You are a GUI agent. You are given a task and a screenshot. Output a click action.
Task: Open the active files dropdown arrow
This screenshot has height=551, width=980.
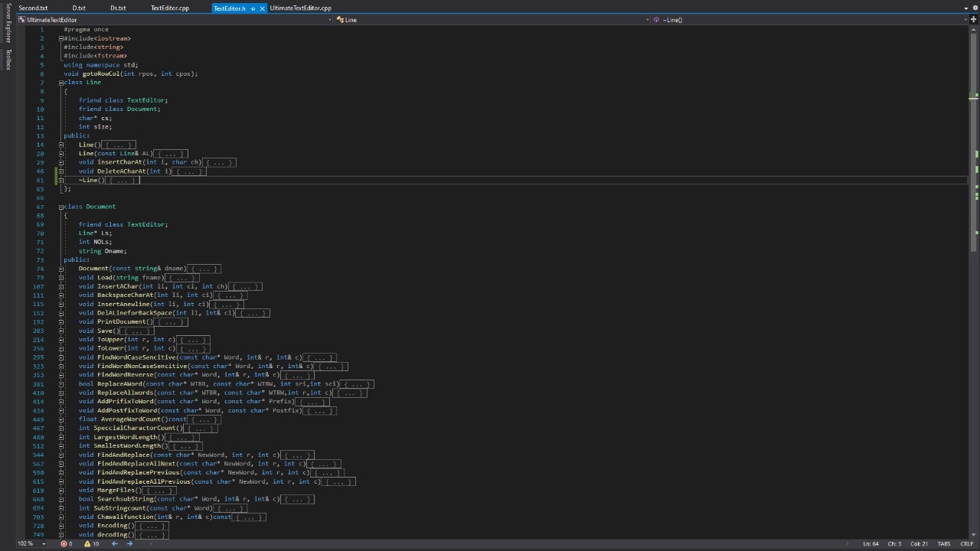tap(965, 8)
